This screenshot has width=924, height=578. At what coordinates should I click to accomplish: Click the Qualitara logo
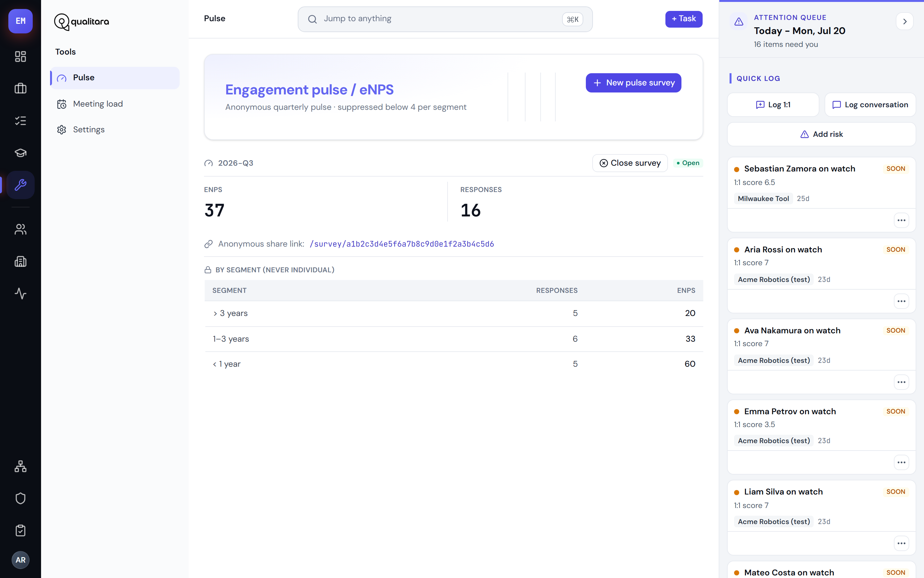pos(81,22)
